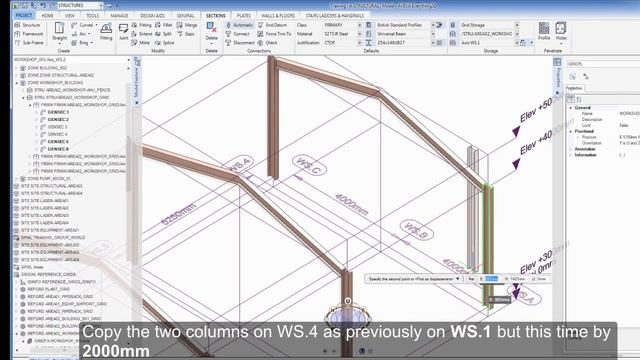
Task: Switch to the WALLS & FLOORS tab
Action: pos(278,16)
